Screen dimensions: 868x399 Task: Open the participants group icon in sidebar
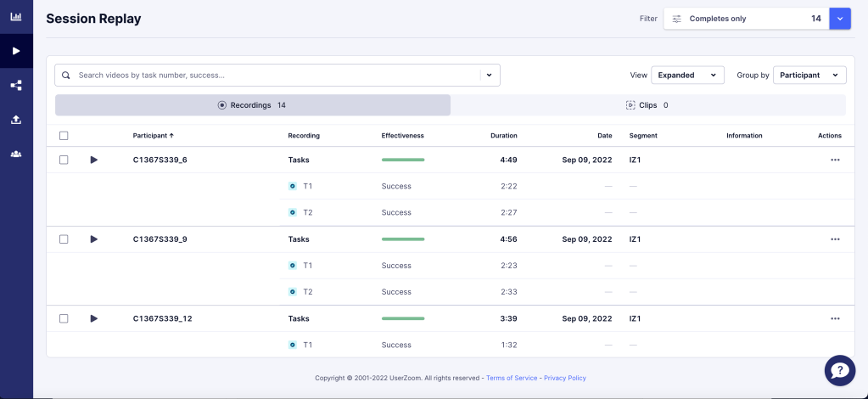pyautogui.click(x=16, y=154)
